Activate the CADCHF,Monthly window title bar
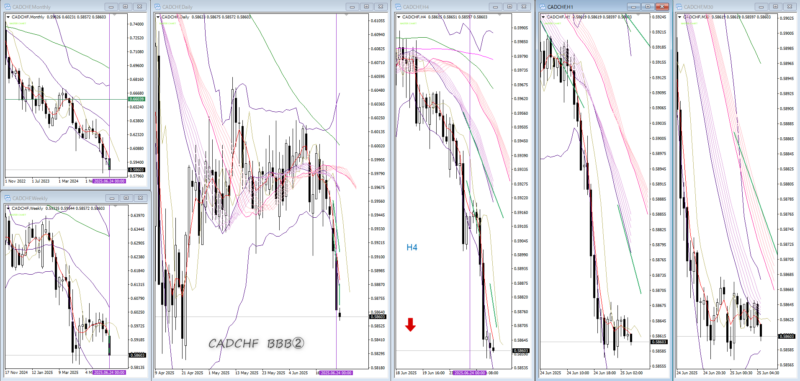The height and width of the screenshot is (381, 800). (x=76, y=7)
